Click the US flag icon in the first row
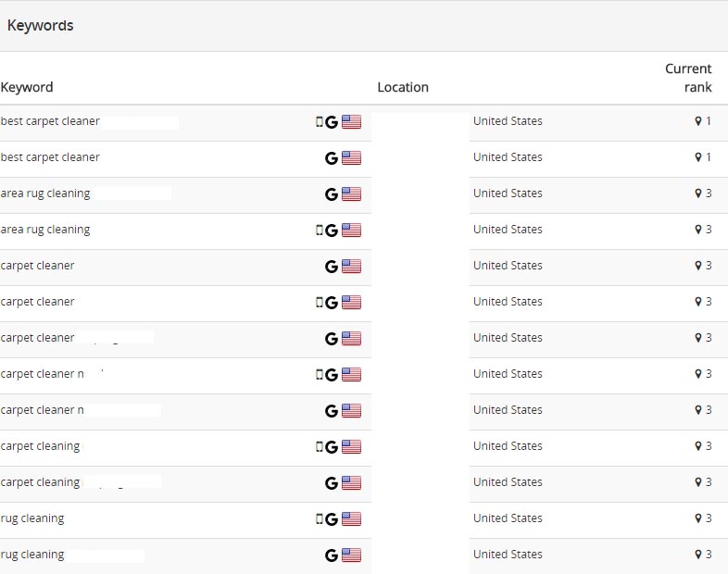 [x=351, y=122]
